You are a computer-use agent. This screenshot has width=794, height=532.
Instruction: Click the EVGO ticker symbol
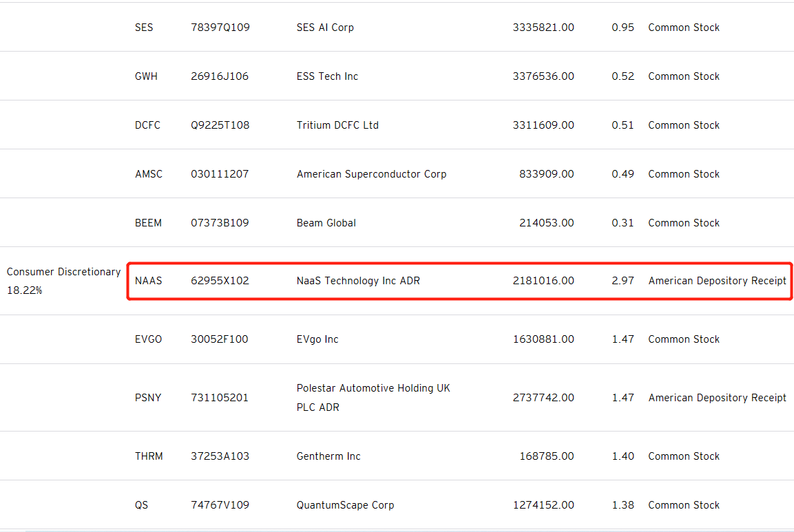(148, 340)
